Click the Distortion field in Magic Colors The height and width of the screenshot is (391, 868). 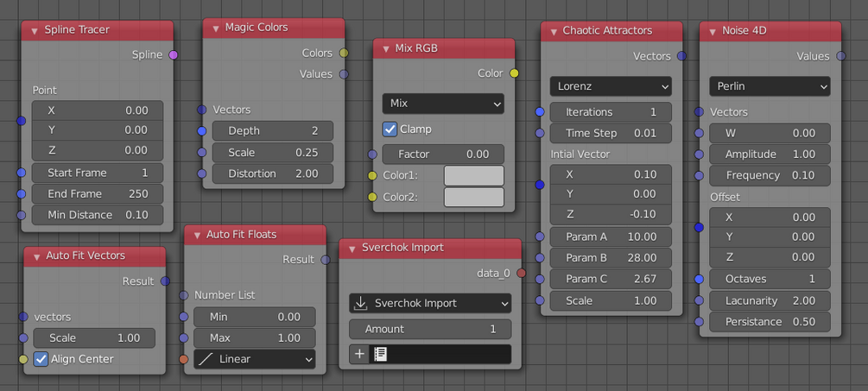[x=273, y=173]
